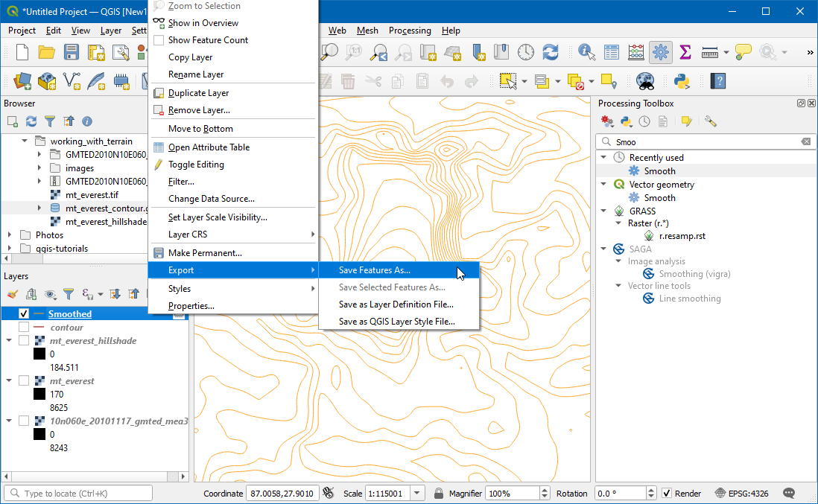Click the Toolbox options wrench icon
818x504 pixels.
[x=710, y=121]
